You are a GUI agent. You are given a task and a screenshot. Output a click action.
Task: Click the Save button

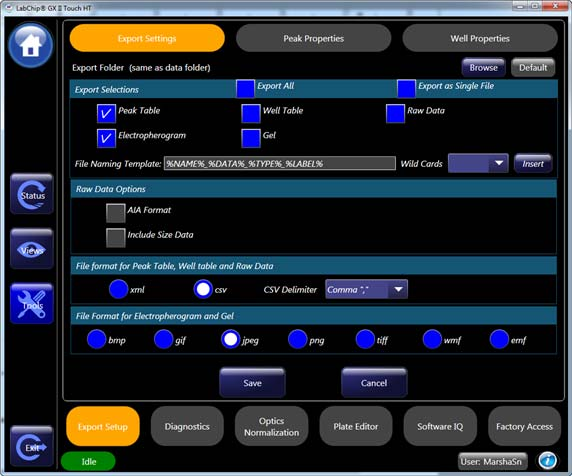point(252,383)
